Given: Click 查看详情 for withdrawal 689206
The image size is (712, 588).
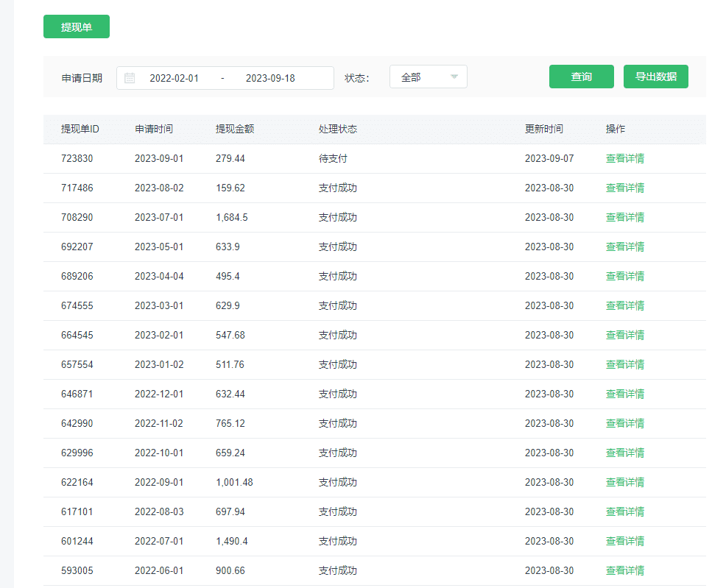Looking at the screenshot, I should (624, 276).
